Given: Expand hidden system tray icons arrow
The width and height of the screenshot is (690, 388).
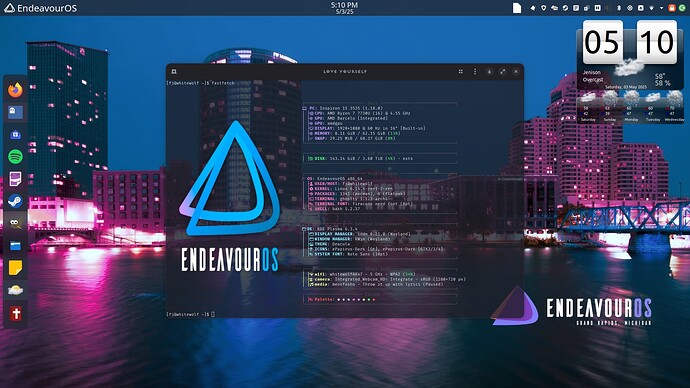Looking at the screenshot, I should (x=661, y=8).
